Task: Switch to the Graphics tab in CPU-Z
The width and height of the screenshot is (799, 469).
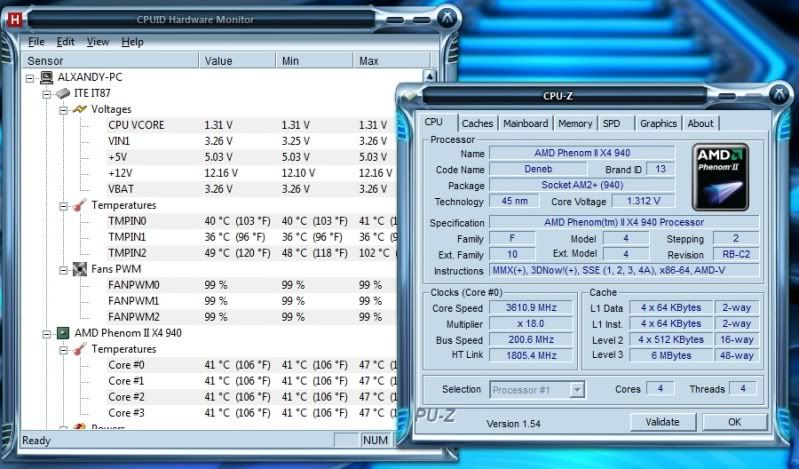Action: click(x=658, y=123)
